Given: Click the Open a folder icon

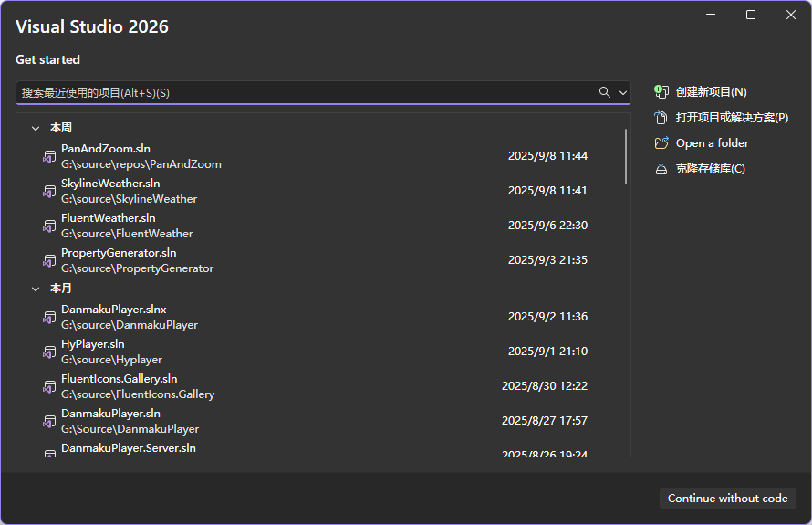Looking at the screenshot, I should (661, 143).
